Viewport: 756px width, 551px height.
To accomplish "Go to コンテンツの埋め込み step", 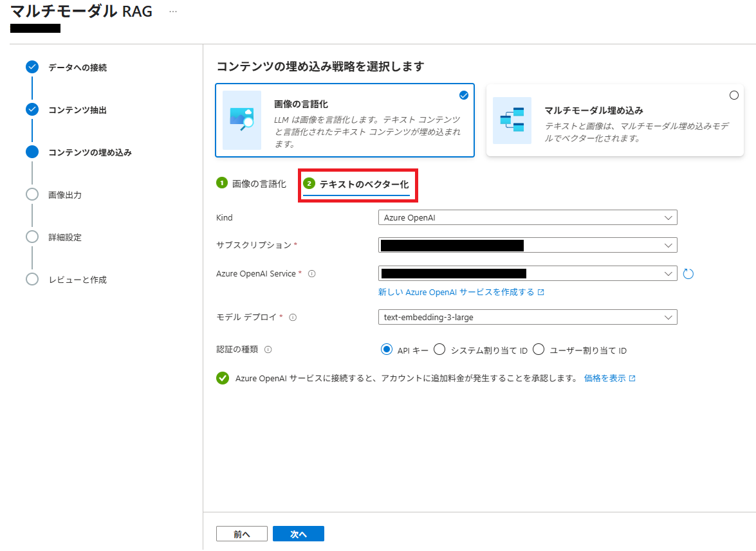I will coord(90,152).
